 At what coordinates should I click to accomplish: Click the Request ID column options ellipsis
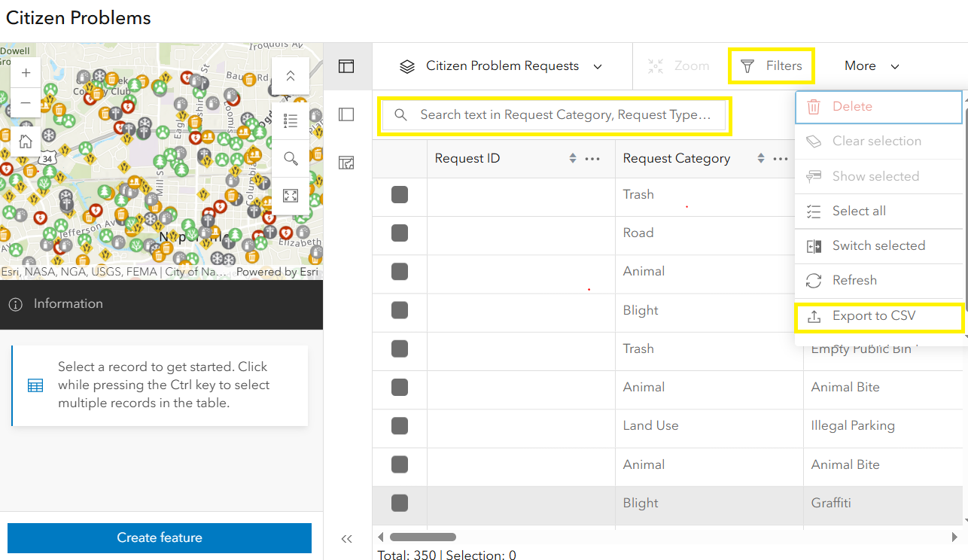(592, 159)
